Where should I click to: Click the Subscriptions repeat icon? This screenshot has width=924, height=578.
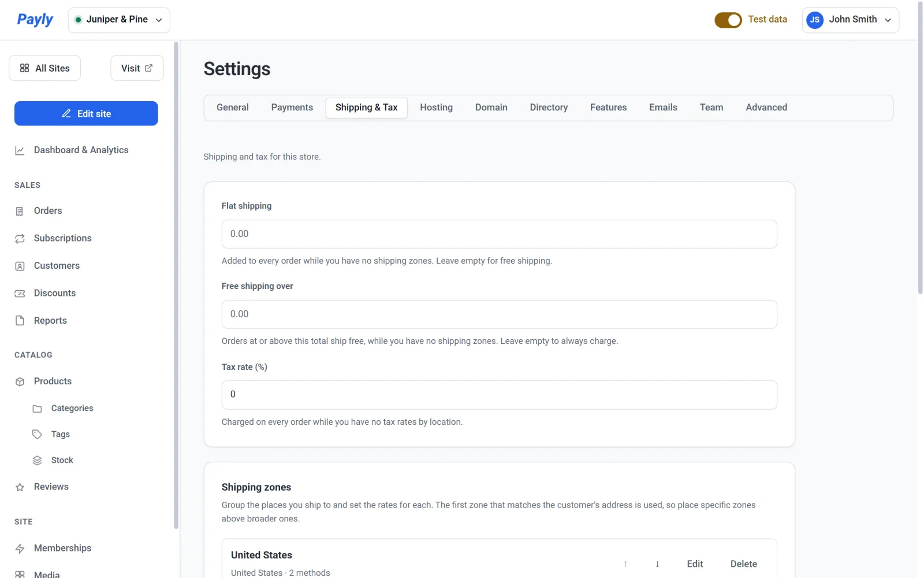click(20, 239)
